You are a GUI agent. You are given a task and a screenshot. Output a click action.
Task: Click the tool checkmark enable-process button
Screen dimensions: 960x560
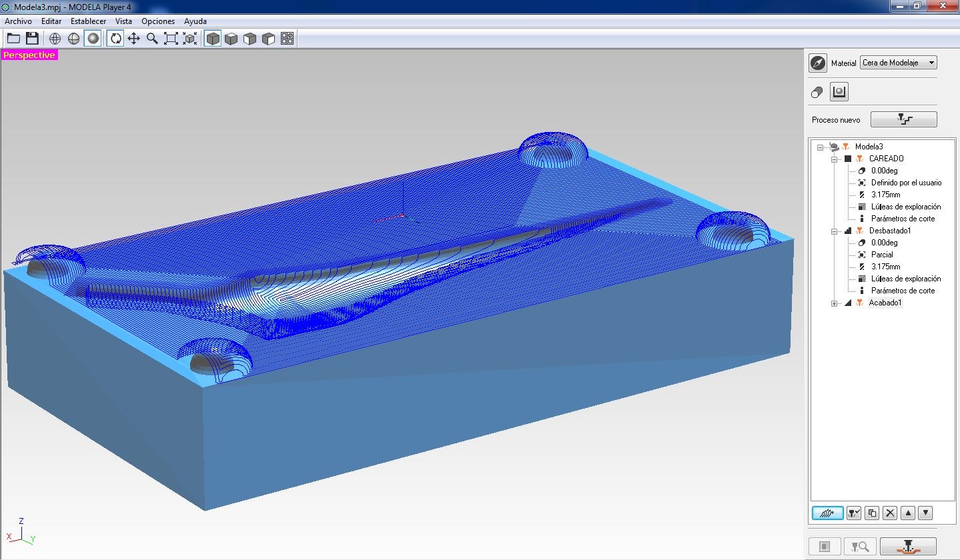(x=854, y=513)
